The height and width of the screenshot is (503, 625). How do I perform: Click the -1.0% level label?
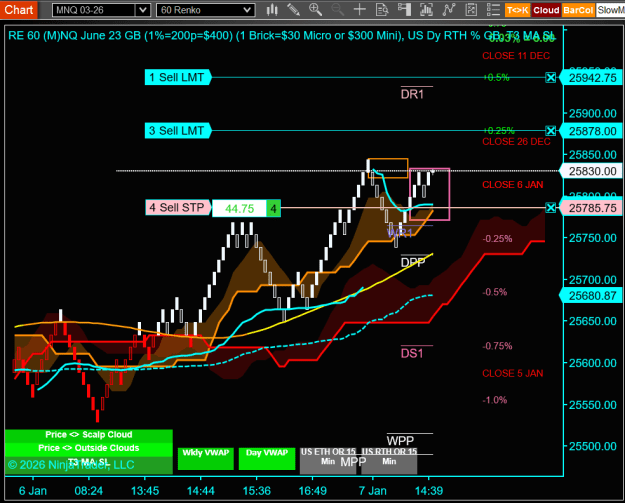[x=495, y=400]
